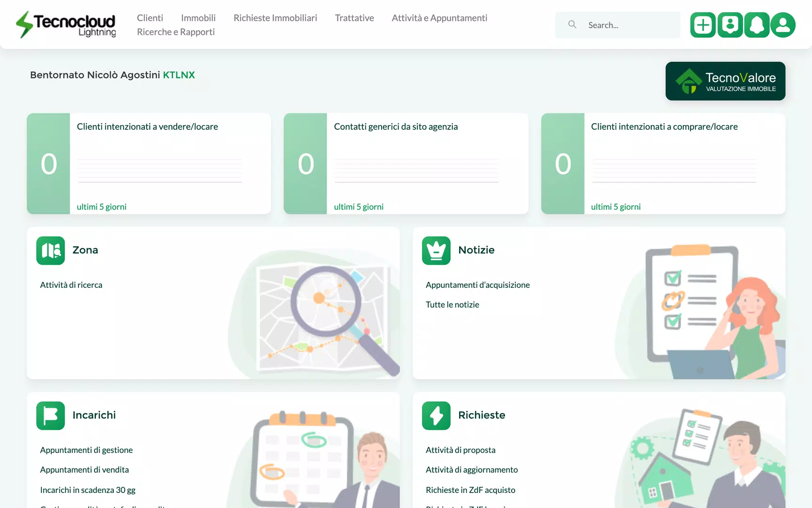The image size is (812, 508).
Task: Click the Tecnocloud Lightning logo
Action: coord(66,24)
